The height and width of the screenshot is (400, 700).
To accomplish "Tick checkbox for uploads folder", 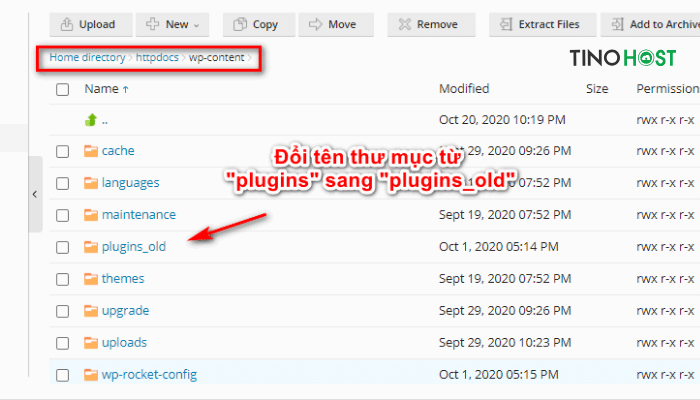I will click(62, 343).
